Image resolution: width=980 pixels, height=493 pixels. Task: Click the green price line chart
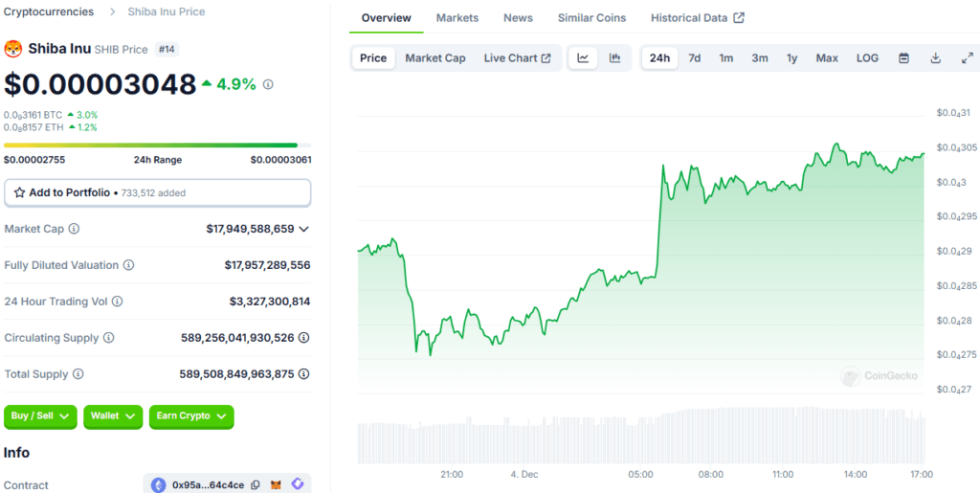tap(641, 250)
